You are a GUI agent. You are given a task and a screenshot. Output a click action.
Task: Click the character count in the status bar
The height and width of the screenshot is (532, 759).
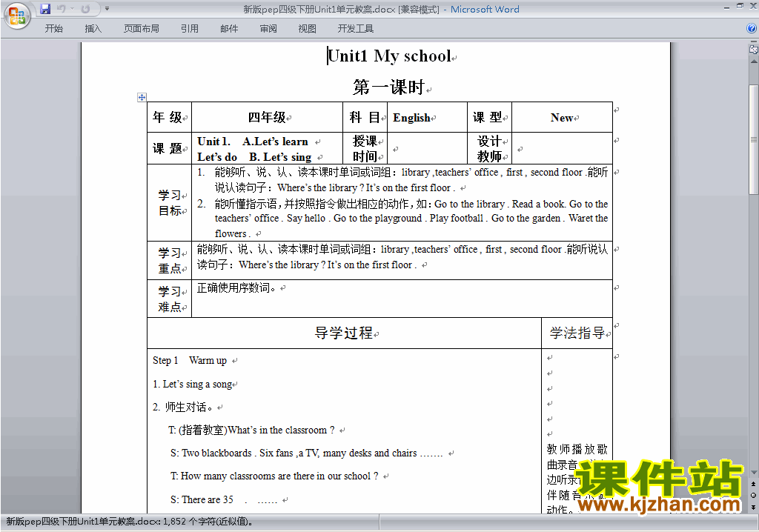(208, 522)
